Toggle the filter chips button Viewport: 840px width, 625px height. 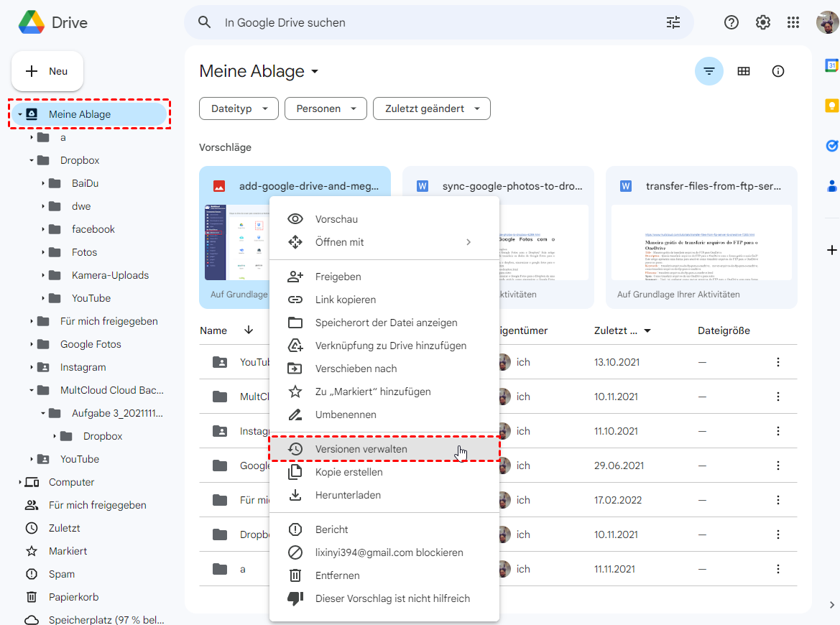pos(709,71)
